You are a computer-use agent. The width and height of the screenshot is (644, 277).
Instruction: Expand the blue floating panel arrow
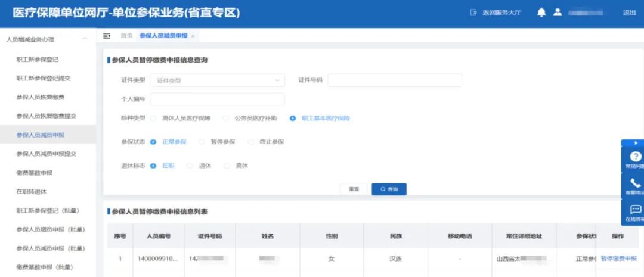pos(636,143)
